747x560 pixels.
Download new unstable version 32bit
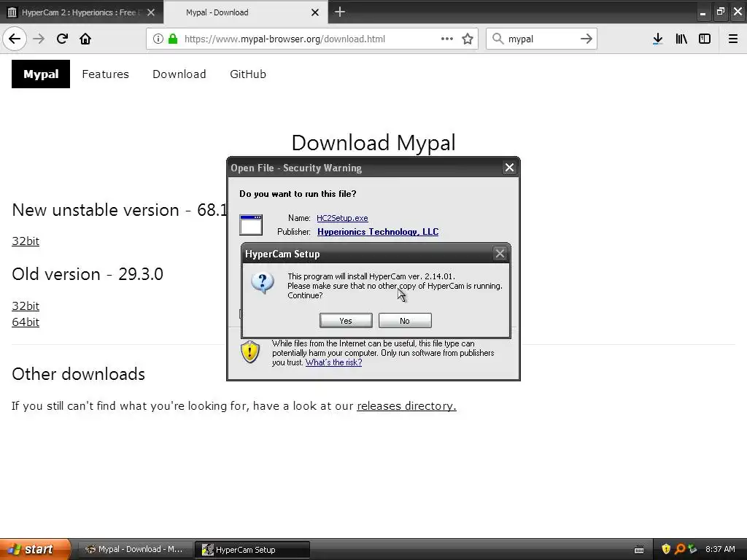tap(26, 241)
